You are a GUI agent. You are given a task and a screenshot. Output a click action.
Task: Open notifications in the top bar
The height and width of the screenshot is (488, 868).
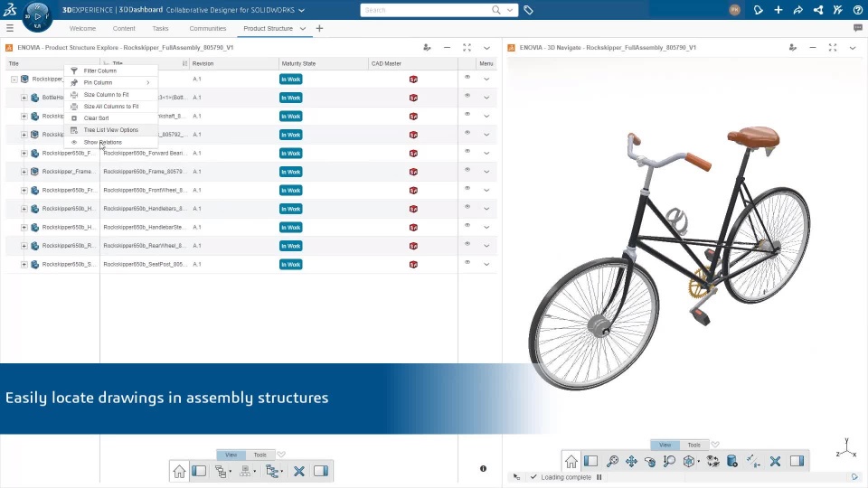[759, 10]
